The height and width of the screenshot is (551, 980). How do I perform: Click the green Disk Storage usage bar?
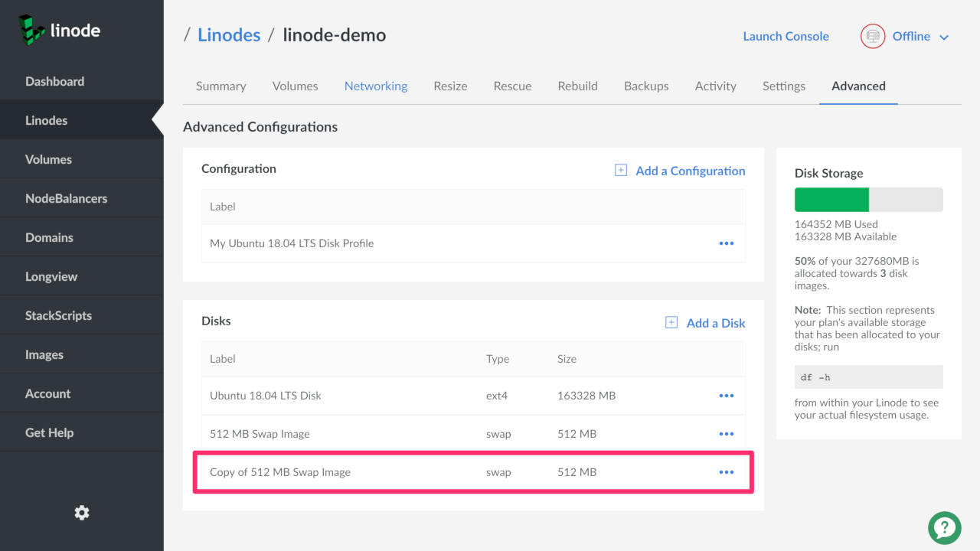(831, 200)
